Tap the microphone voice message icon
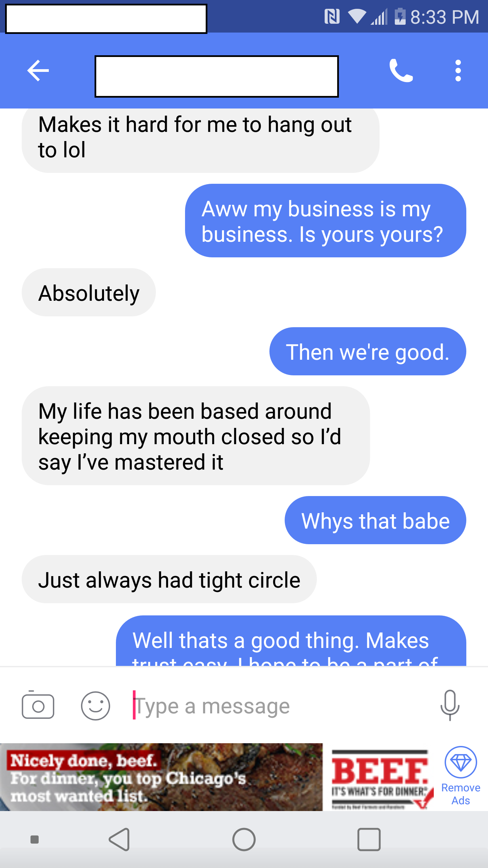This screenshot has width=488, height=868. click(x=450, y=705)
